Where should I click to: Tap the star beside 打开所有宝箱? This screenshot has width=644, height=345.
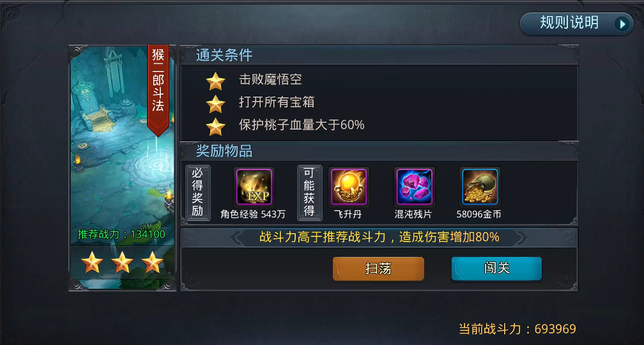click(216, 104)
